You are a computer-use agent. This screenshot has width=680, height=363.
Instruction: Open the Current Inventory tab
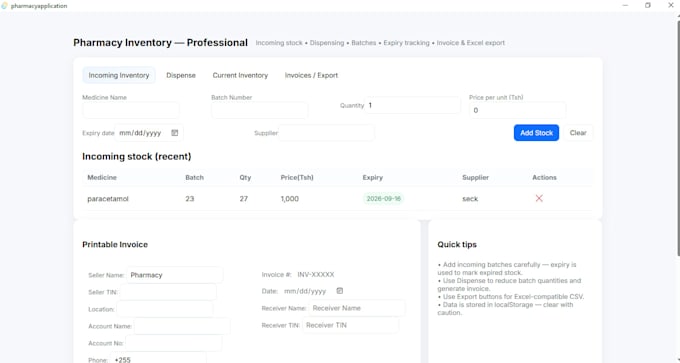pyautogui.click(x=240, y=75)
